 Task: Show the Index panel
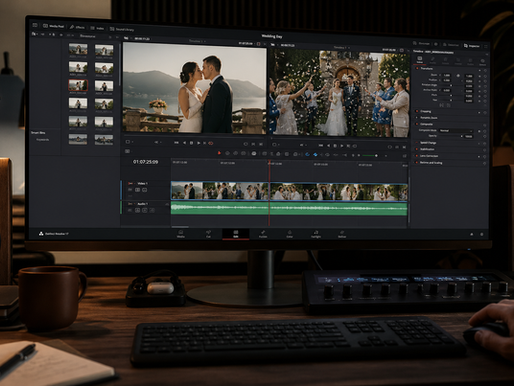97,28
